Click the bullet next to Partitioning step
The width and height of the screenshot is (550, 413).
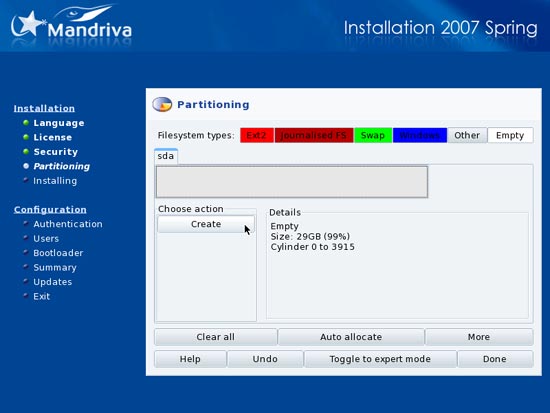coord(26,166)
